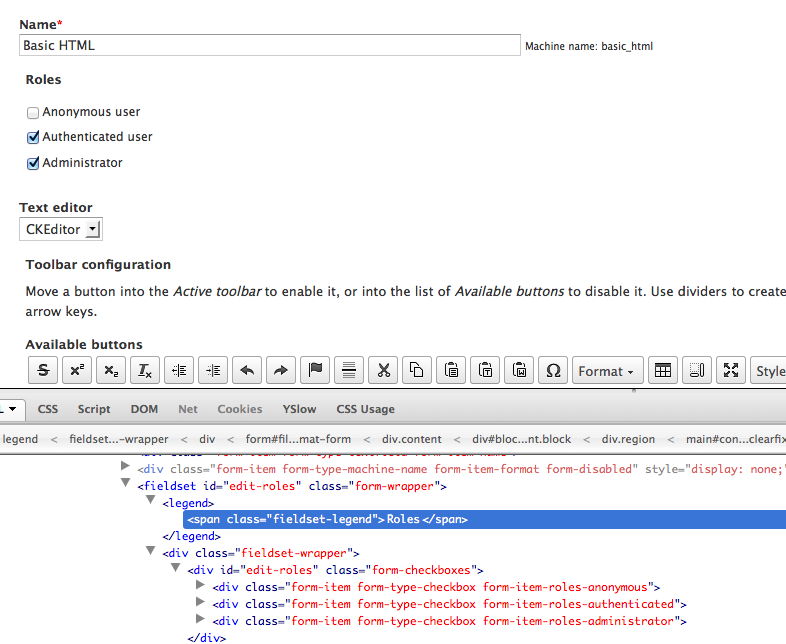Click the Maximize editor button
786x644 pixels.
point(731,370)
